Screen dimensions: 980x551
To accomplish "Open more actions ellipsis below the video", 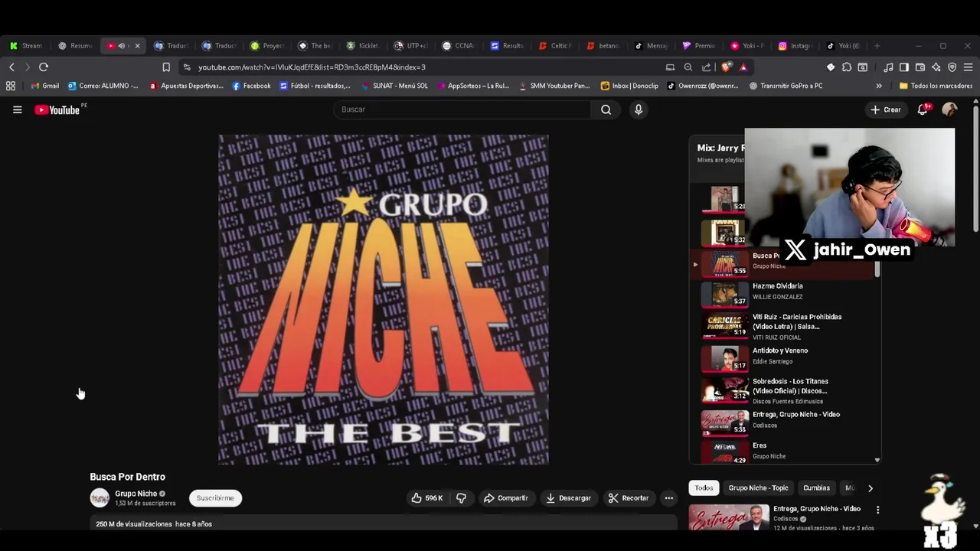I will tap(668, 498).
